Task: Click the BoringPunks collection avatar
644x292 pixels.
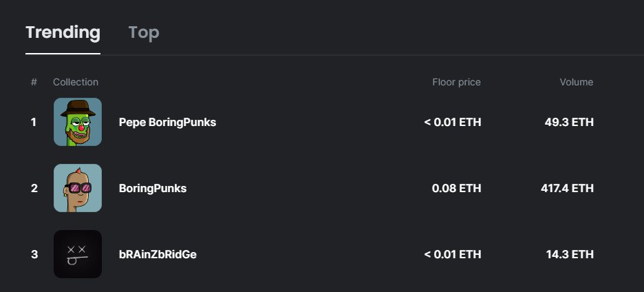Action: 78,188
